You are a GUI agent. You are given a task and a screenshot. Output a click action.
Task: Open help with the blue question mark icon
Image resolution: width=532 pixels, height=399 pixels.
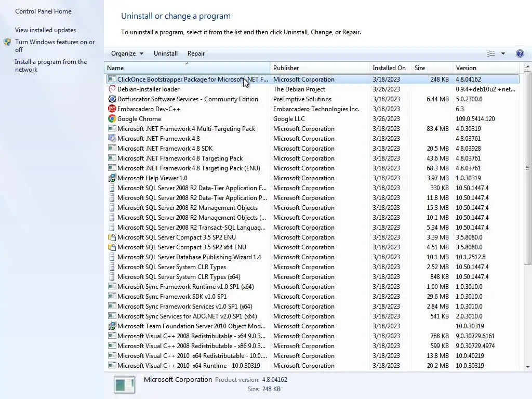point(520,54)
